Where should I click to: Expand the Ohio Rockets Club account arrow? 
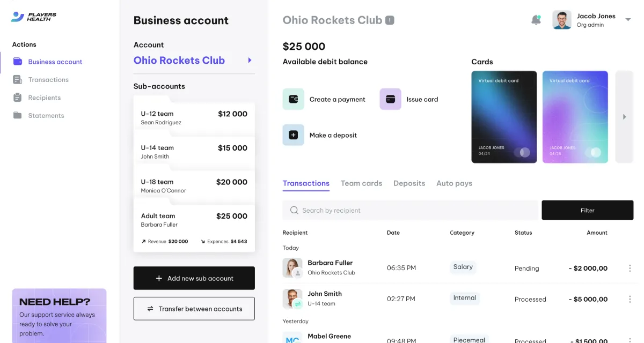tap(249, 61)
